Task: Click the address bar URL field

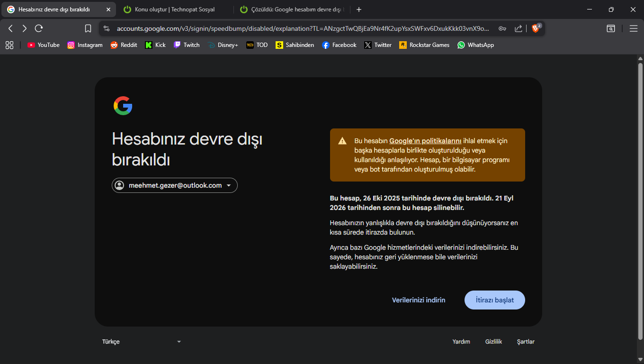Action: coord(303,28)
